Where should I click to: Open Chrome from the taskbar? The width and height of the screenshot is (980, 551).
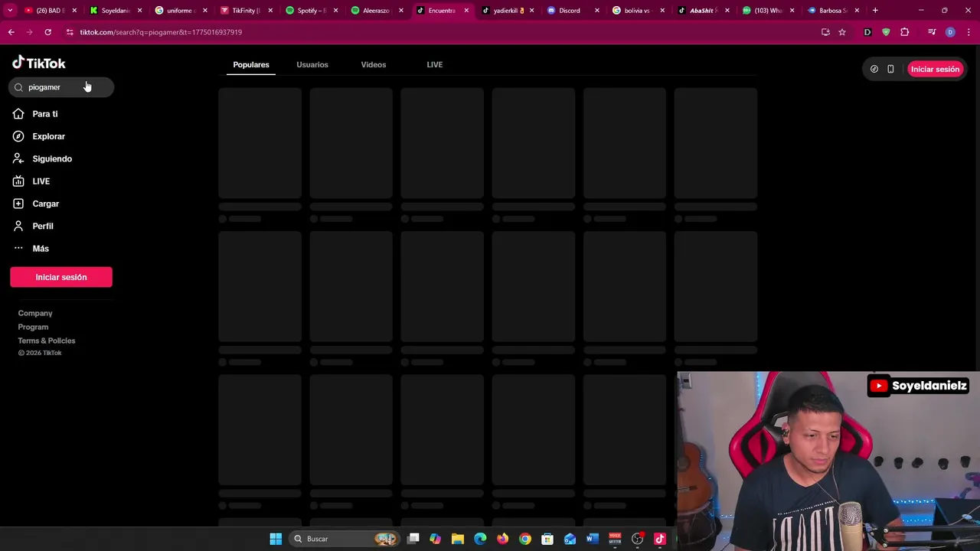point(525,539)
